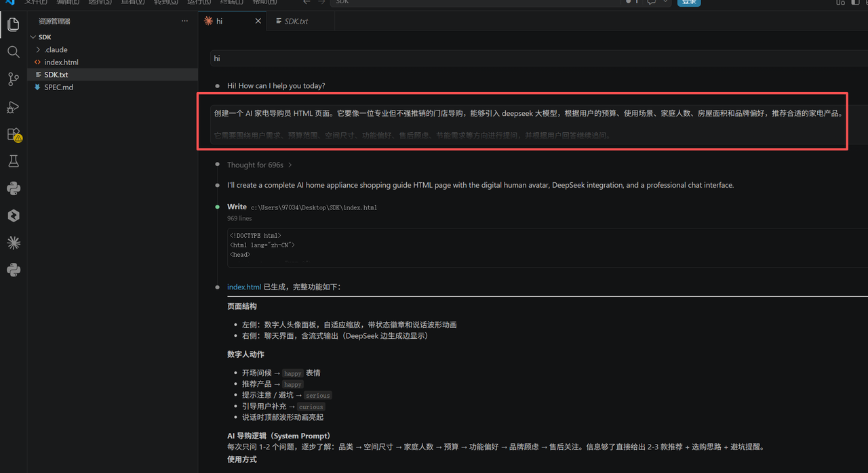
Task: Open the Run and Debug view
Action: pos(13,107)
